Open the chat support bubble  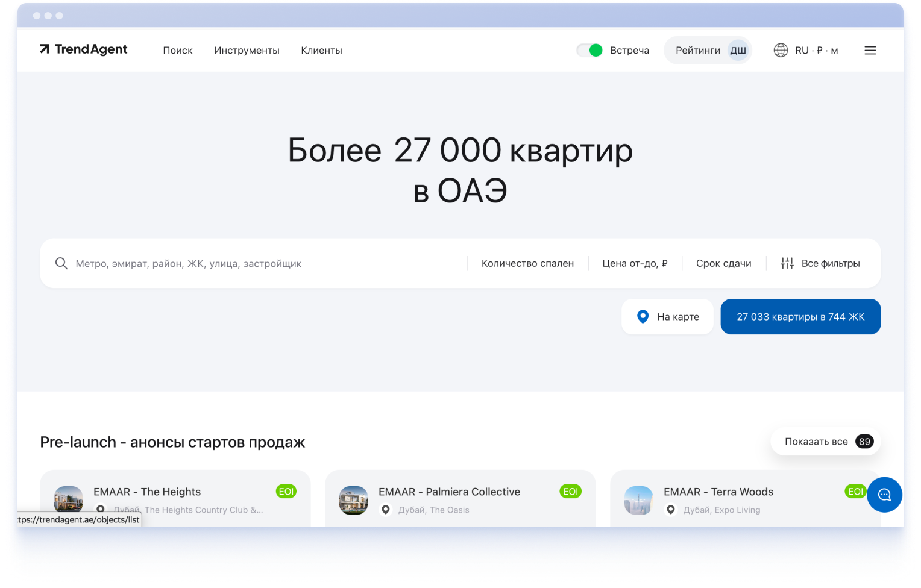[884, 495]
